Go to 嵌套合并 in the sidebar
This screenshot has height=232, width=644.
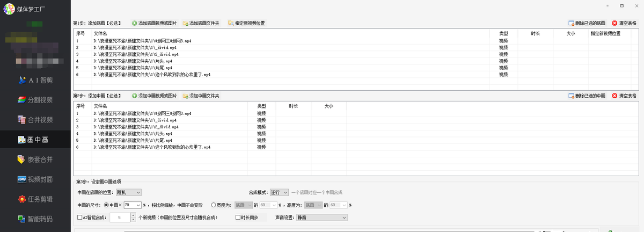(35, 159)
